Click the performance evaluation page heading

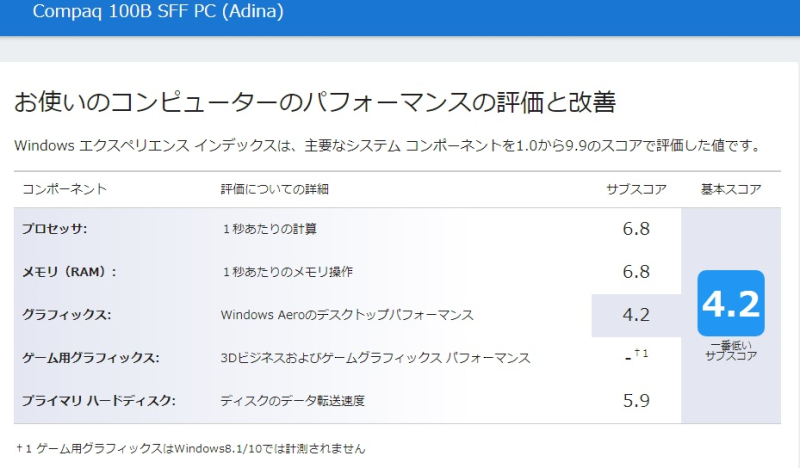pos(314,101)
